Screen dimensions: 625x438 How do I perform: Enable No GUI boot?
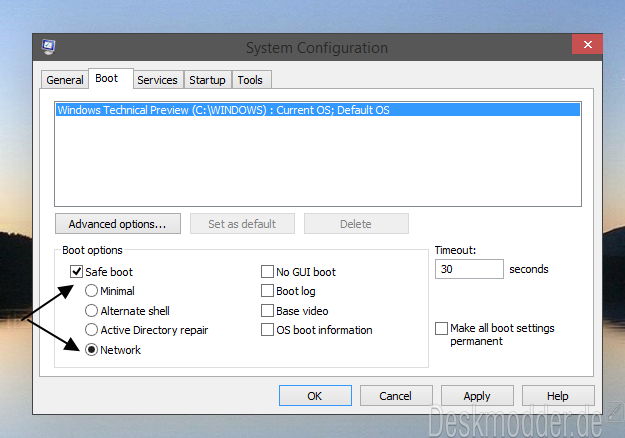267,272
